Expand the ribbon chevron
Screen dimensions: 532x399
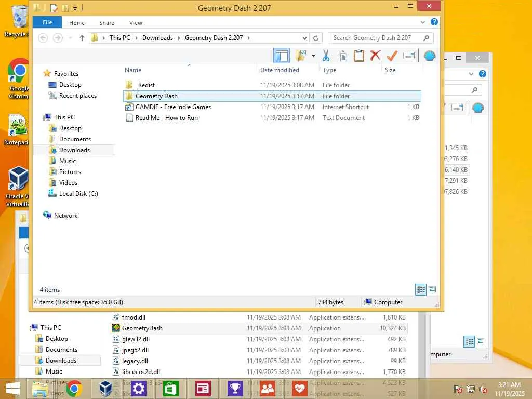(x=423, y=22)
